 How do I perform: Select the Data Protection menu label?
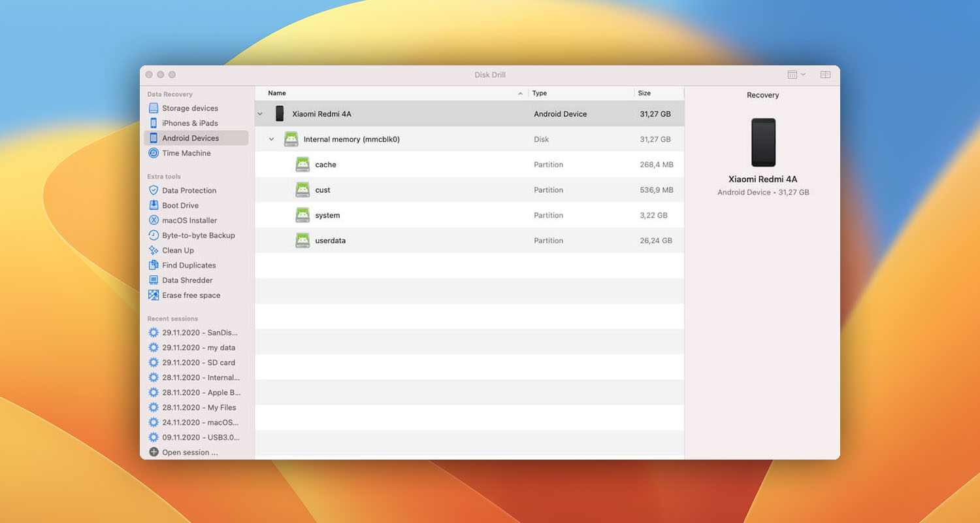coord(189,191)
